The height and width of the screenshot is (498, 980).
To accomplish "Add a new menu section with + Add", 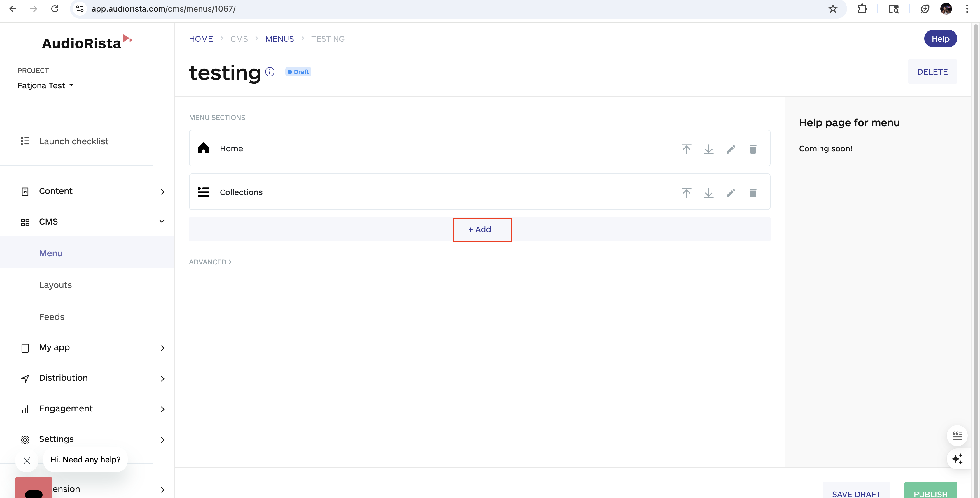I will coord(482,229).
